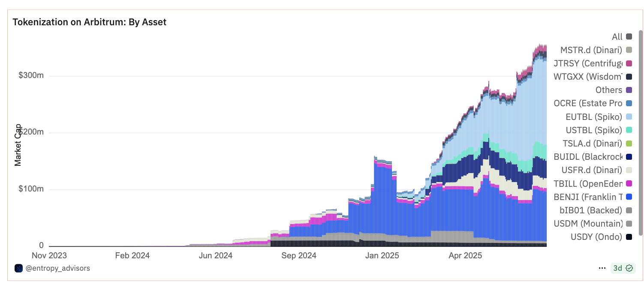
Task: Click the legend vertical scrollbar
Action: 641,133
